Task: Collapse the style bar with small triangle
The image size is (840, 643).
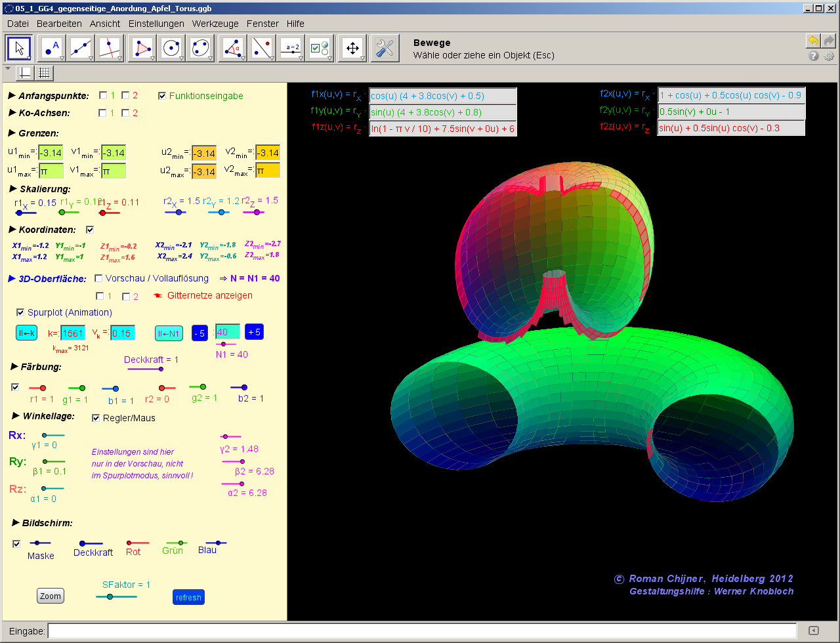Action: pos(8,68)
